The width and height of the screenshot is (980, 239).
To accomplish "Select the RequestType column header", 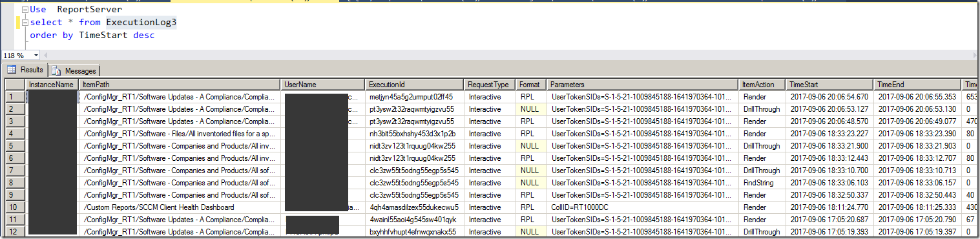I will 490,85.
